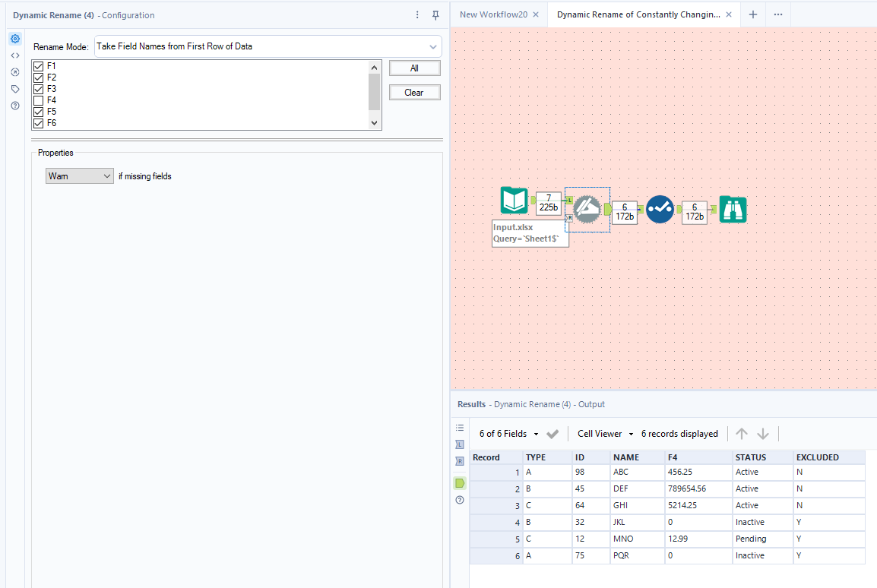This screenshot has height=588, width=877.
Task: Open the XML view icon in sidebar
Action: (x=15, y=55)
